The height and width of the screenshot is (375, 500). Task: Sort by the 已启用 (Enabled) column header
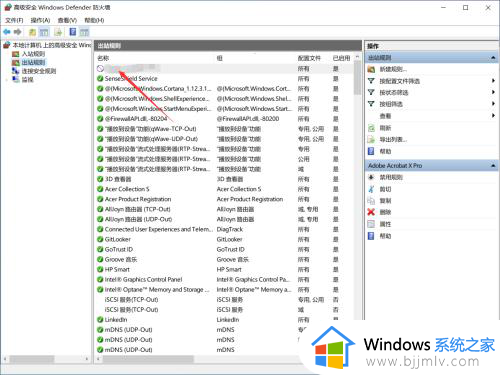pyautogui.click(x=341, y=58)
